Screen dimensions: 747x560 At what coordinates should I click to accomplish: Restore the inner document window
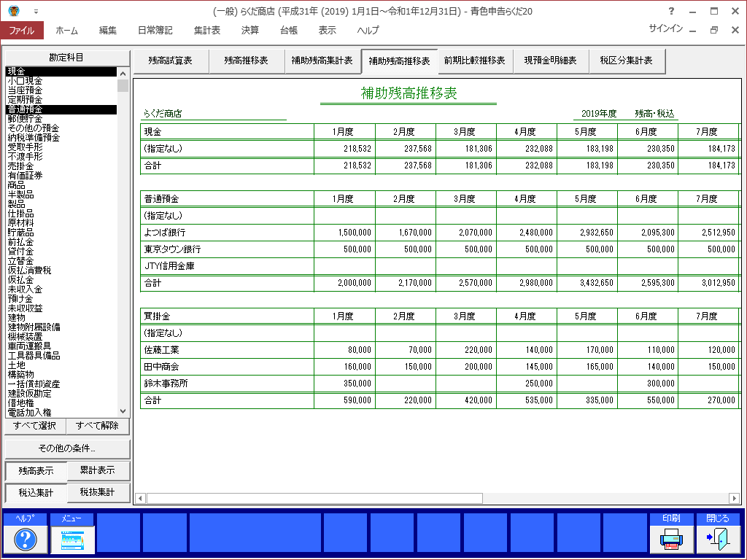(713, 29)
